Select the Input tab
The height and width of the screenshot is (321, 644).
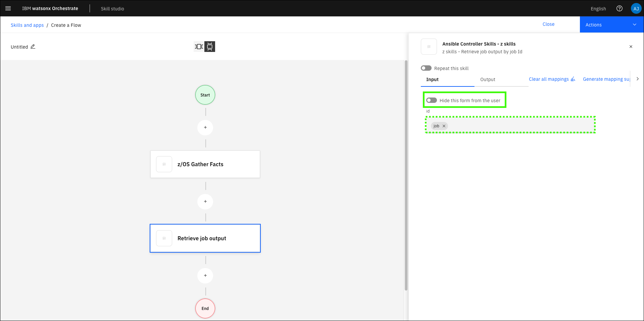(x=432, y=79)
